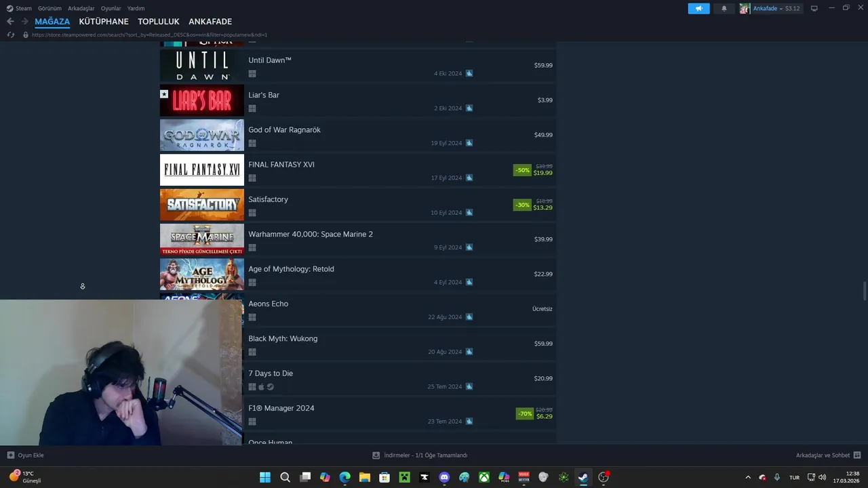Open the Windows Start menu
The image size is (868, 488).
(x=265, y=477)
